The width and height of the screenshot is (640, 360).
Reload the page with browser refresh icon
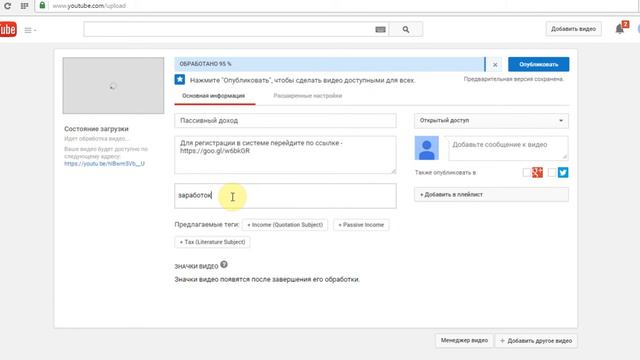tap(7, 6)
